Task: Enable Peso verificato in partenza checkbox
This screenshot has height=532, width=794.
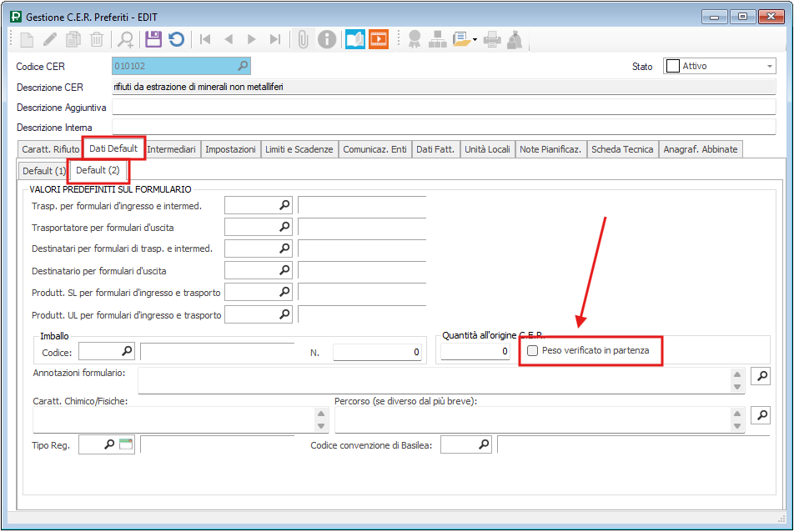Action: (x=533, y=352)
